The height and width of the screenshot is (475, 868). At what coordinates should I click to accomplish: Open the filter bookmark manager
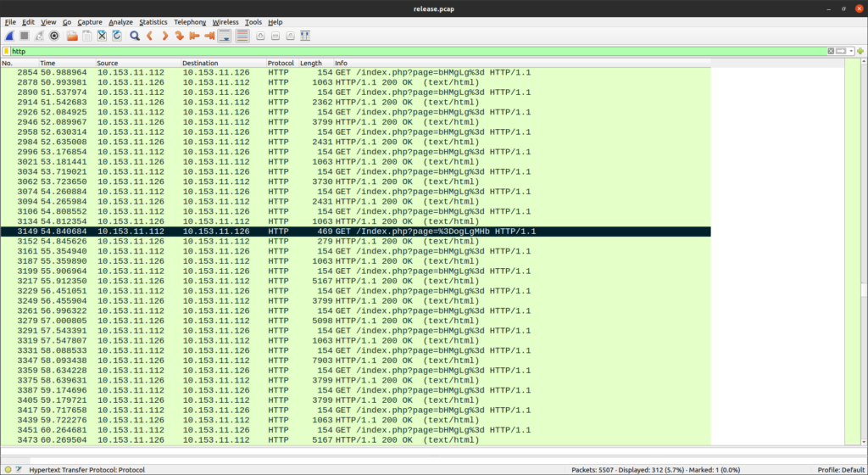point(7,51)
